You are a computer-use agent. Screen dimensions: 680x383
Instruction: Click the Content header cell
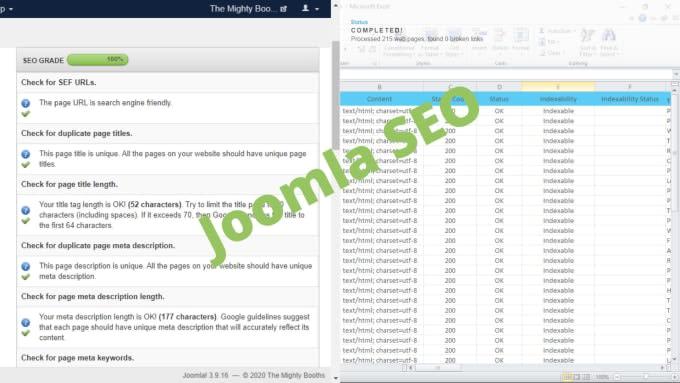coord(379,99)
